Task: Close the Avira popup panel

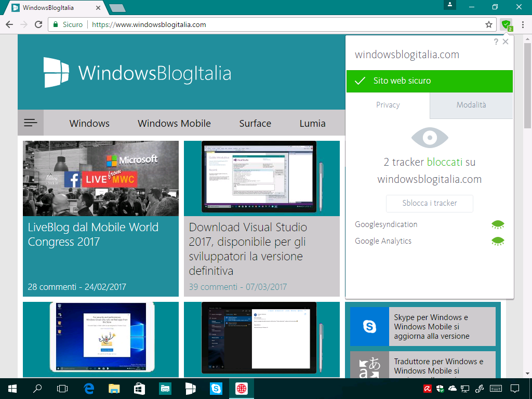Action: pyautogui.click(x=506, y=42)
